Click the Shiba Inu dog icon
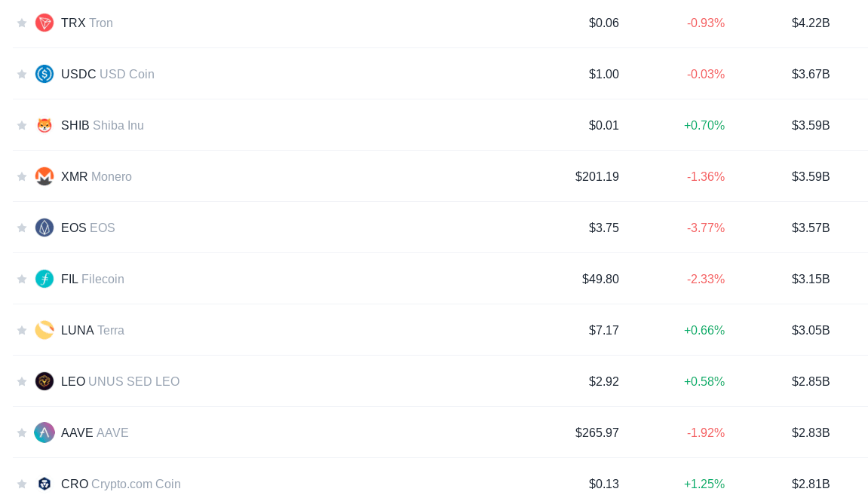The width and height of the screenshot is (868, 501). click(x=44, y=126)
